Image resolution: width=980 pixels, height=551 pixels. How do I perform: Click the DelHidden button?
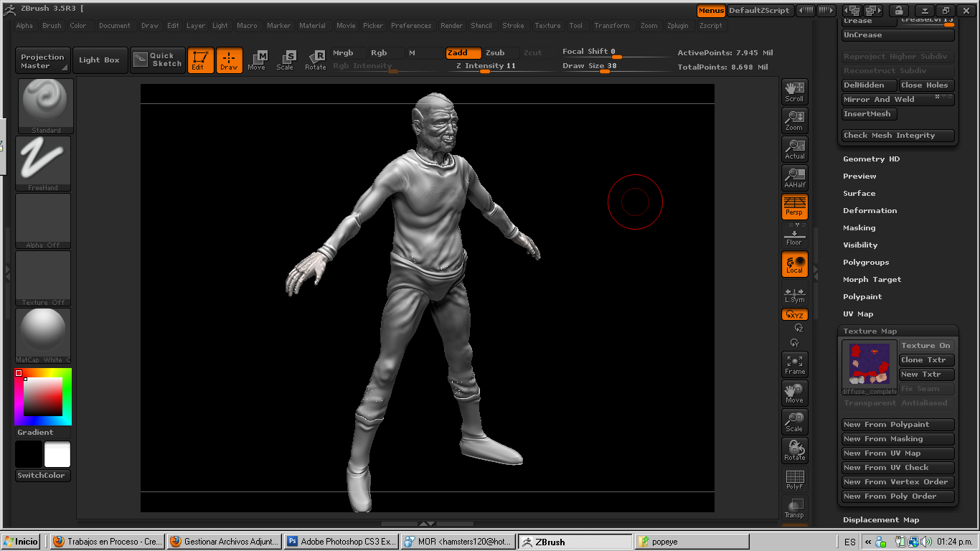(869, 85)
